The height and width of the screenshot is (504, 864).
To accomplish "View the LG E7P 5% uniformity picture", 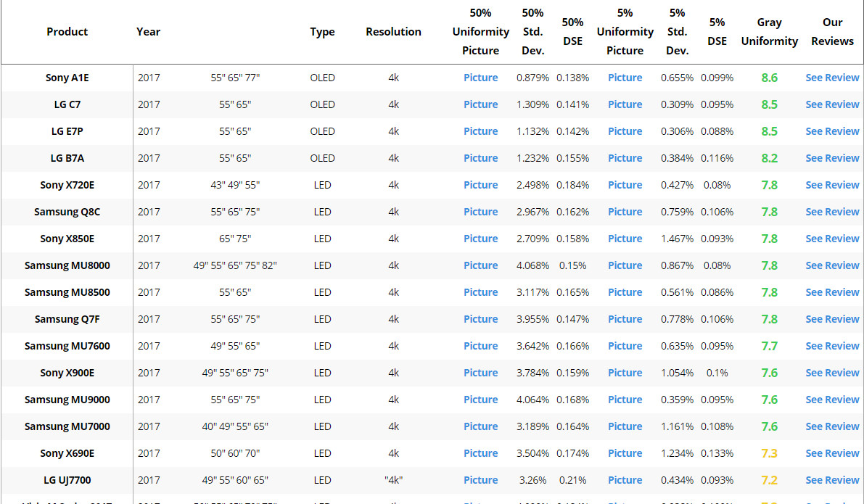I will 625,131.
